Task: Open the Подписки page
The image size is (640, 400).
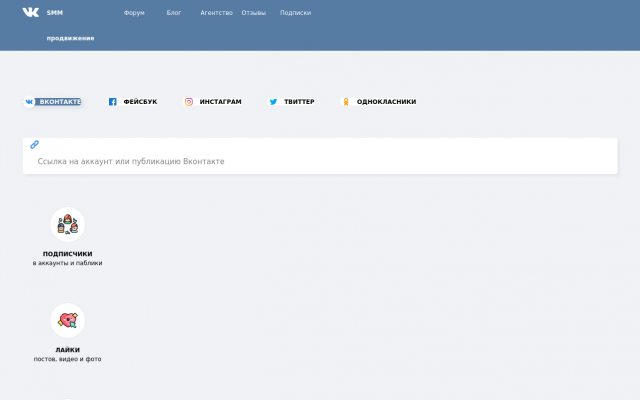Action: click(x=296, y=13)
